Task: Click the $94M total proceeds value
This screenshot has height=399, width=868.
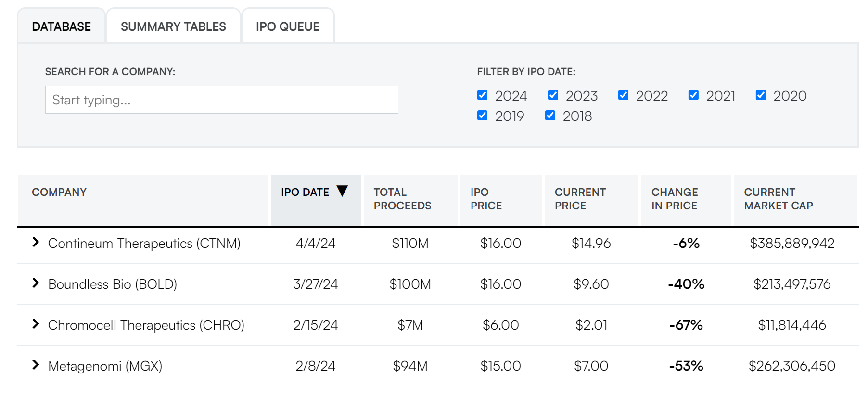Action: [x=410, y=366]
